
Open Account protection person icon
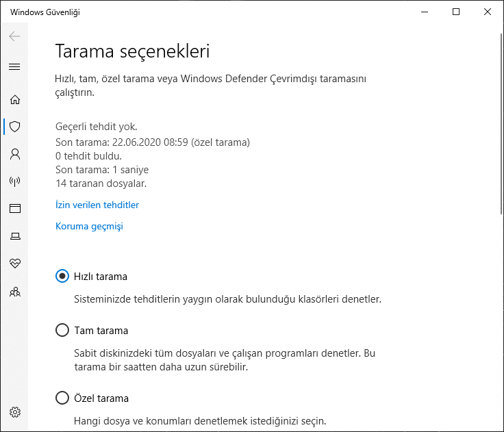[14, 154]
